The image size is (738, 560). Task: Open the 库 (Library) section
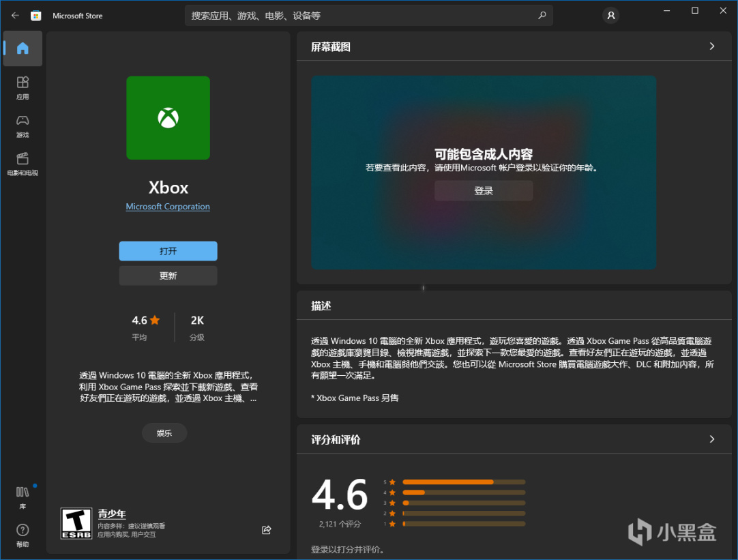coord(23,497)
